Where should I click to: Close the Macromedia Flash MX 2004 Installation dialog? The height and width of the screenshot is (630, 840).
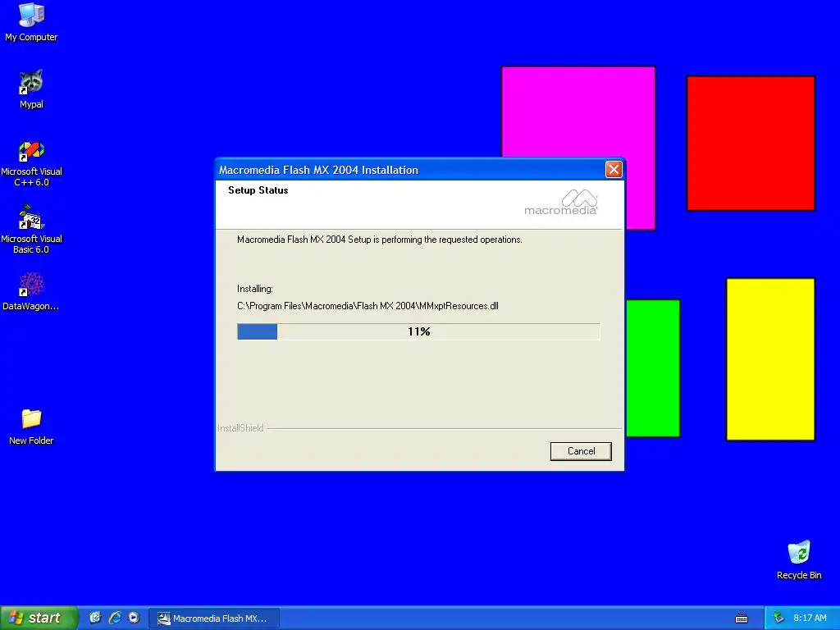614,169
